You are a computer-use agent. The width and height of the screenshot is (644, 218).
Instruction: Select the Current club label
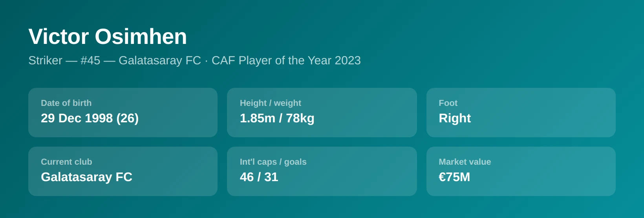pyautogui.click(x=66, y=162)
